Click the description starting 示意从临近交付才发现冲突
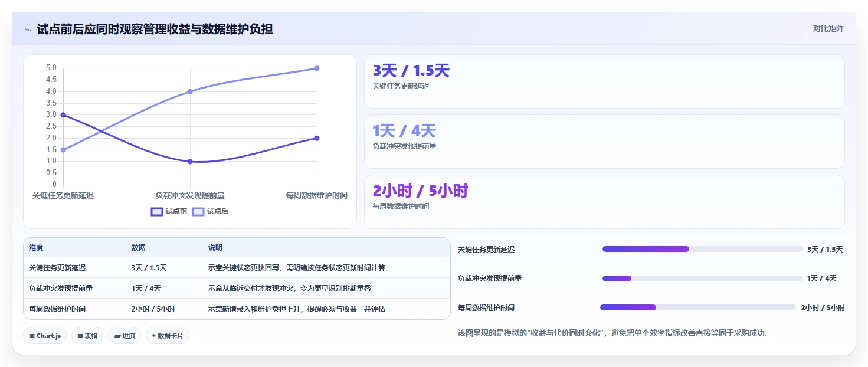 tap(290, 289)
